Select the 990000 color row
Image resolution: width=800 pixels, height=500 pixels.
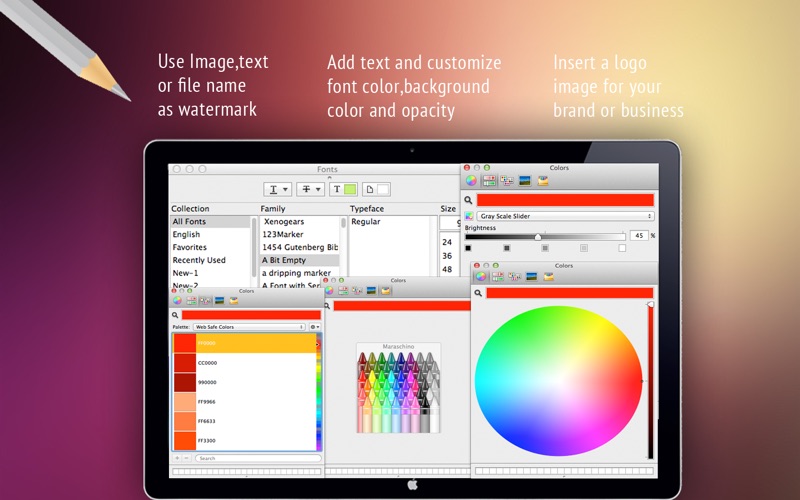pyautogui.click(x=244, y=382)
